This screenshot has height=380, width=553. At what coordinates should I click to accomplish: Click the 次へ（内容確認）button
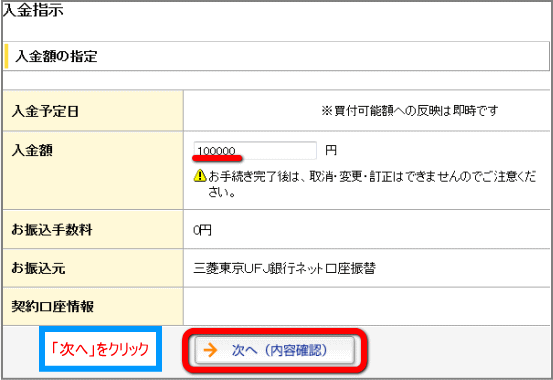click(275, 350)
